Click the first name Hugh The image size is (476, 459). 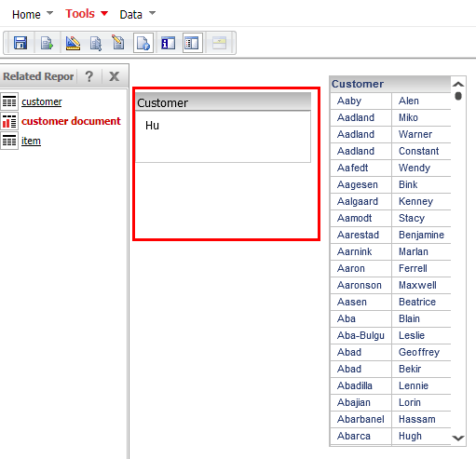point(410,436)
